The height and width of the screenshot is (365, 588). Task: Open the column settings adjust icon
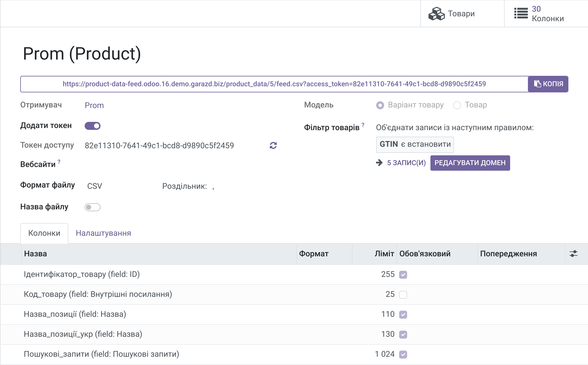[x=573, y=254]
